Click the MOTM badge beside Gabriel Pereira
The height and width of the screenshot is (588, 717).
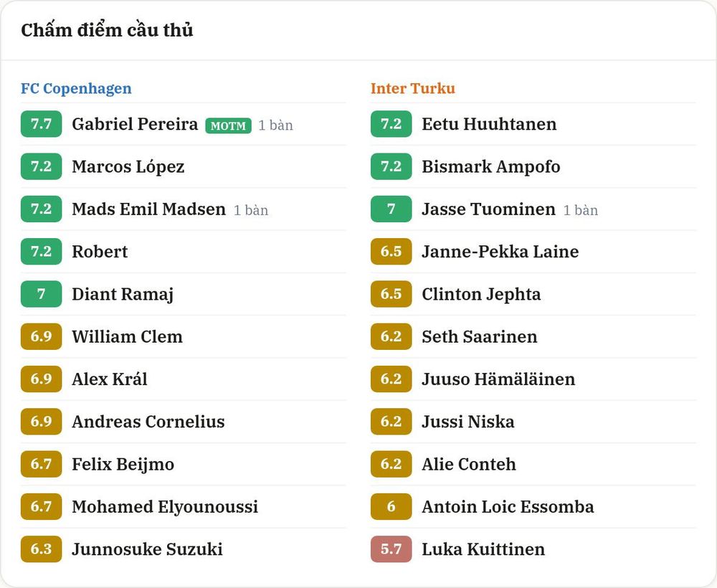tap(228, 125)
